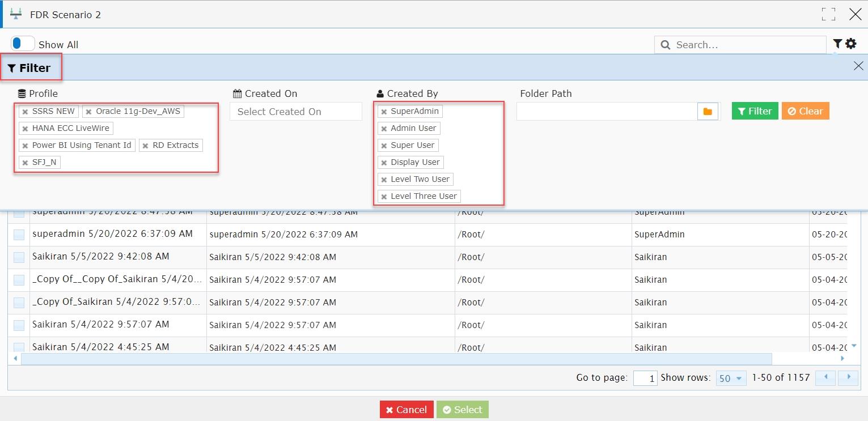This screenshot has height=421, width=868.
Task: Click the Go to page input
Action: [645, 379]
